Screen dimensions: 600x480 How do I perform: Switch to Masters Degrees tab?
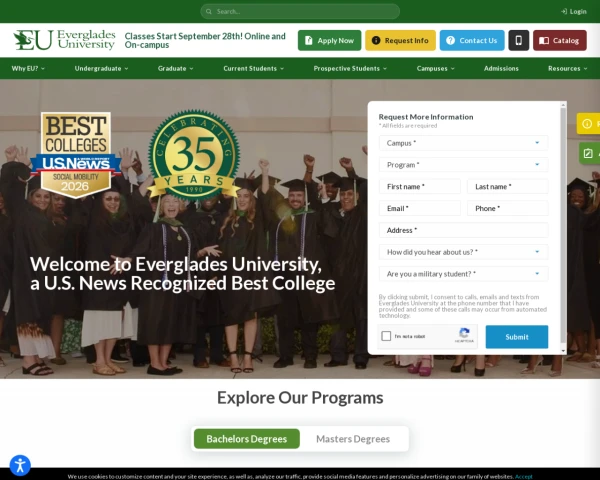pos(353,439)
